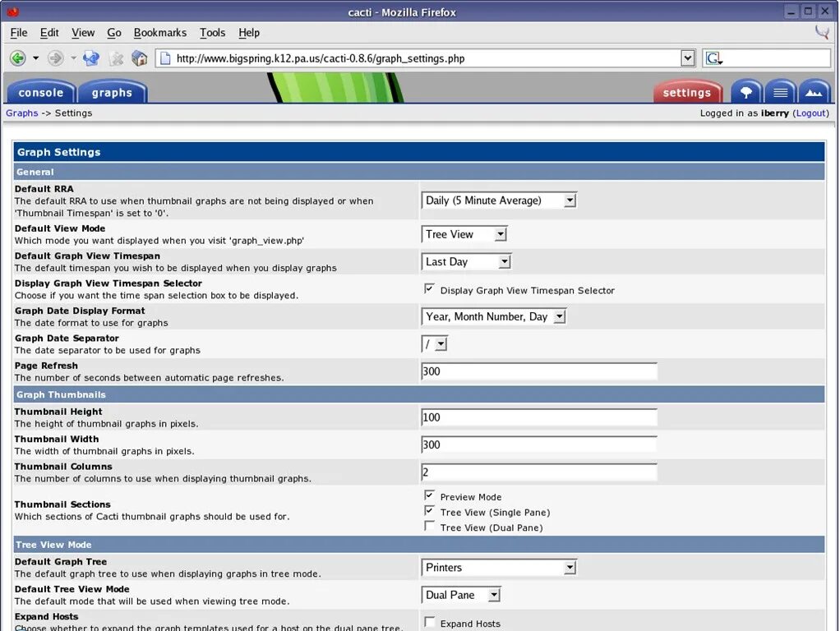Click the 'Graph Thumbnails' section heading
The width and height of the screenshot is (840, 631).
pos(61,394)
